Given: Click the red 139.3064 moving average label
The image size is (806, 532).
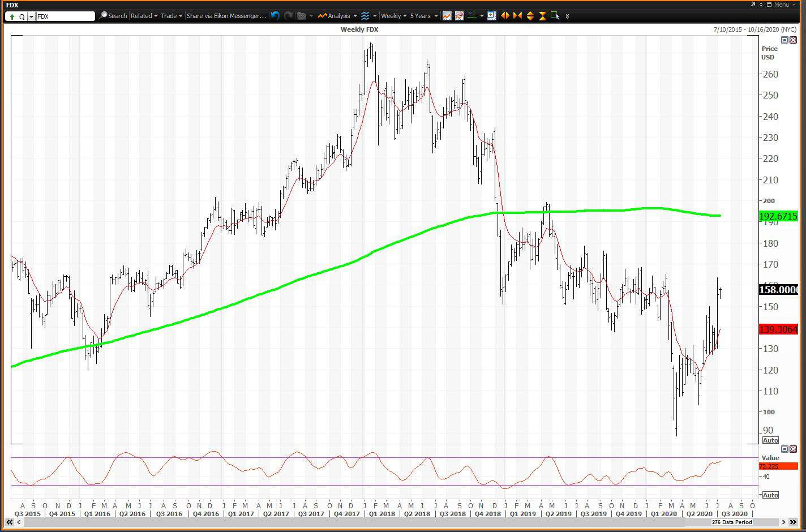Looking at the screenshot, I should (778, 329).
